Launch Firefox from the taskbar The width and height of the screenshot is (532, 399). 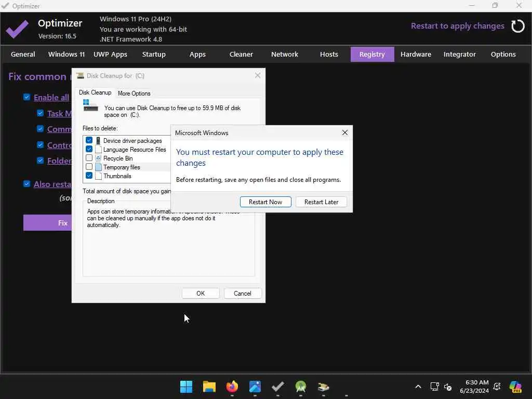232,387
